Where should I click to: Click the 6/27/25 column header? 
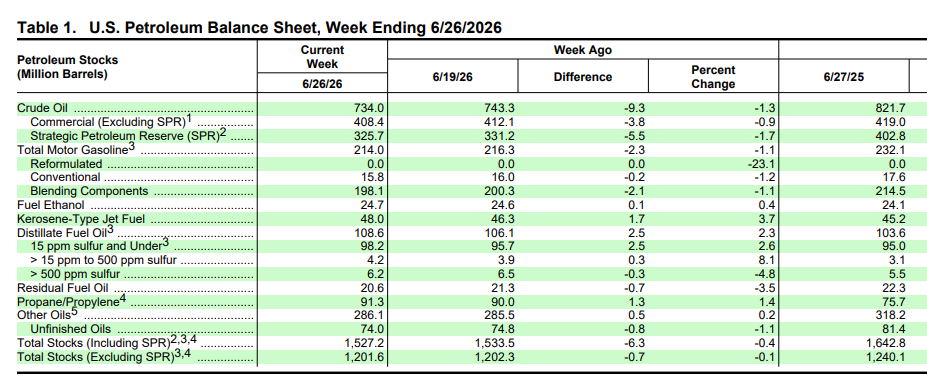[844, 77]
